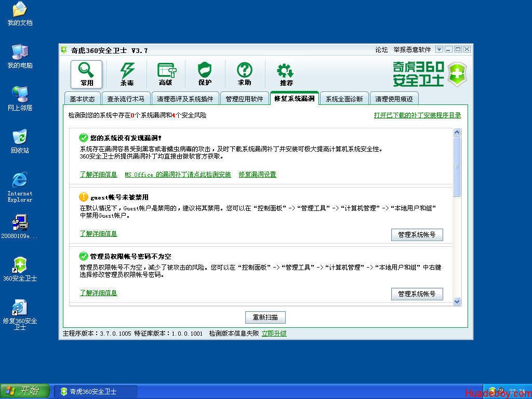Switch to 管理应用软件 tab

tap(244, 99)
